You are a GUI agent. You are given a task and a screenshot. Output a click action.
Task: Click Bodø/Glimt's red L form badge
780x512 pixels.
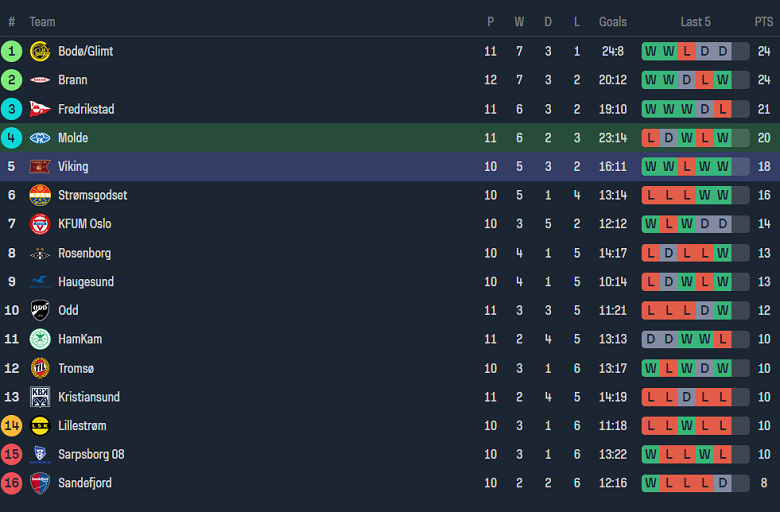click(687, 51)
